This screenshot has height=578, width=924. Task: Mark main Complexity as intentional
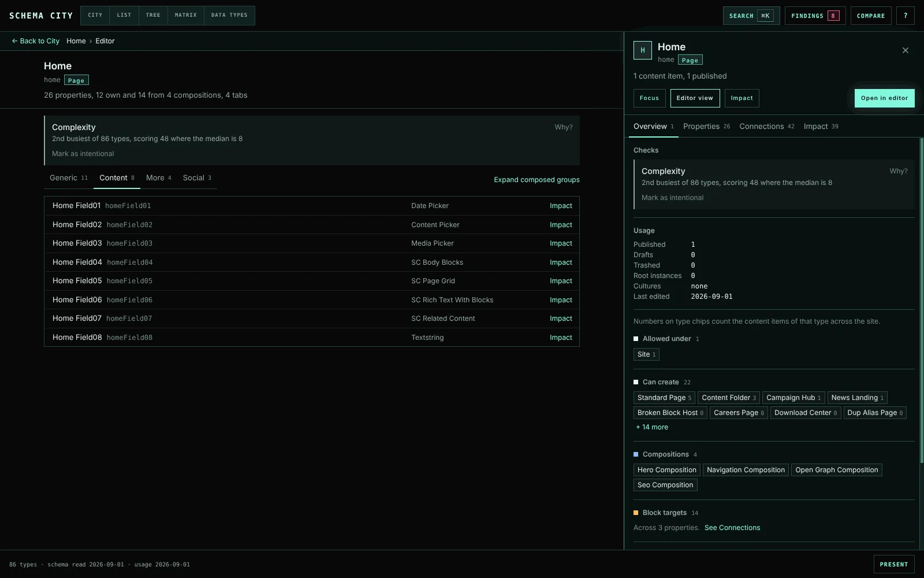pyautogui.click(x=83, y=154)
